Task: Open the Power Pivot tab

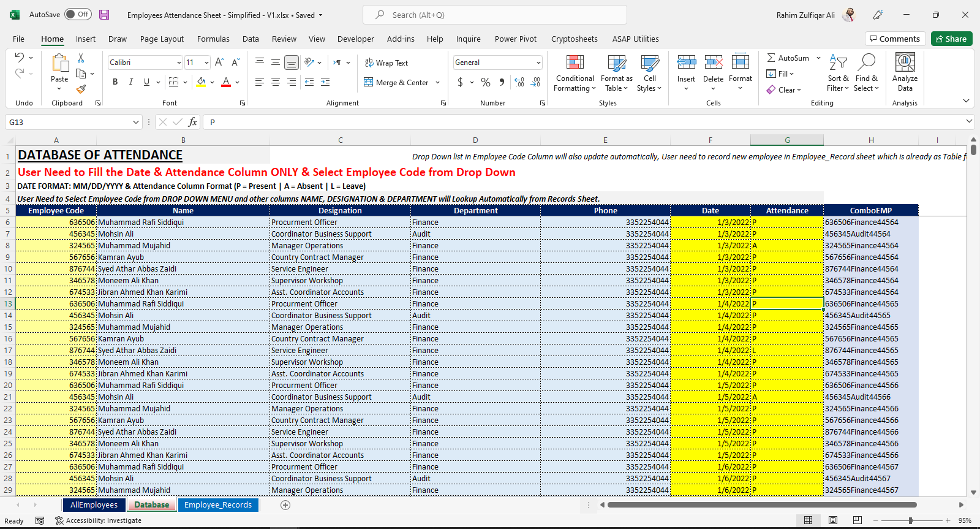Action: 516,39
